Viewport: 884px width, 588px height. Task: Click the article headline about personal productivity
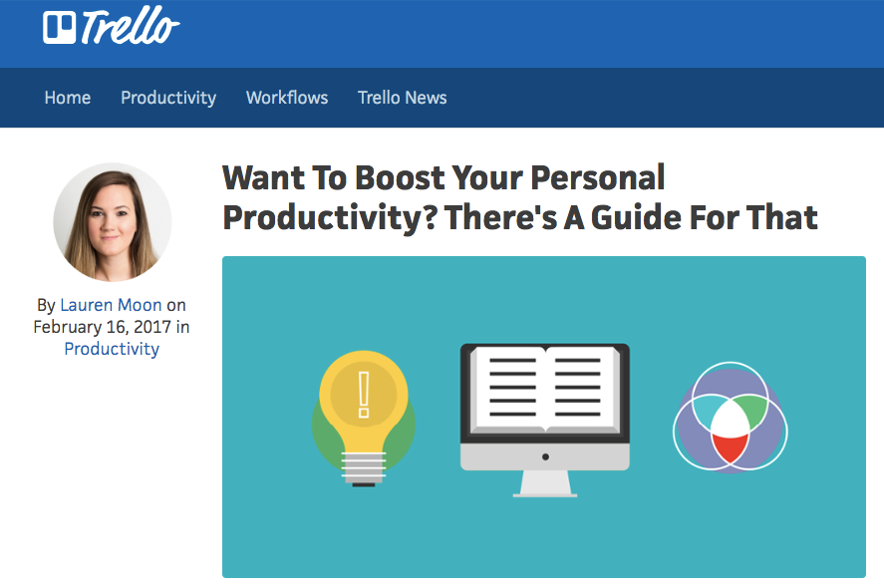pos(520,198)
